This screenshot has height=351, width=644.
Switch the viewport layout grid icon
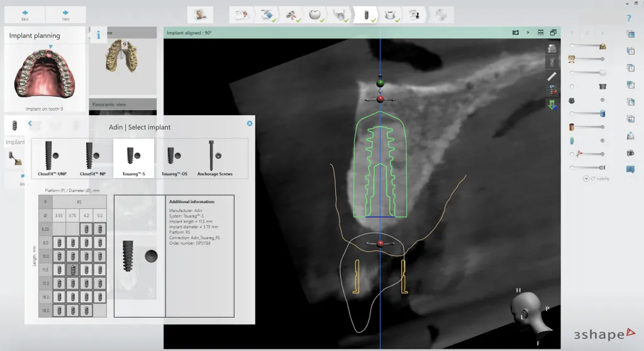pos(540,33)
